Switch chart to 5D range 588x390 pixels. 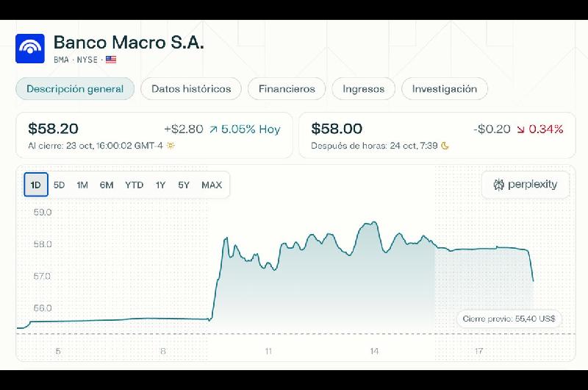click(60, 185)
